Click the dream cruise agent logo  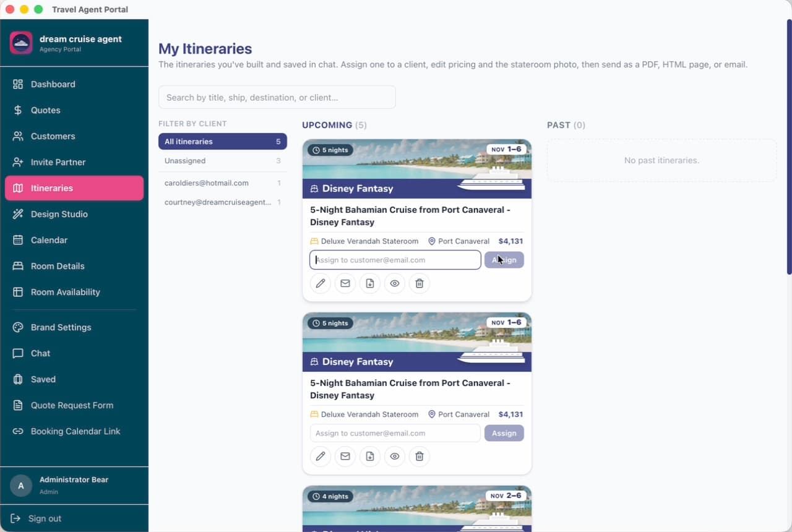(x=21, y=43)
